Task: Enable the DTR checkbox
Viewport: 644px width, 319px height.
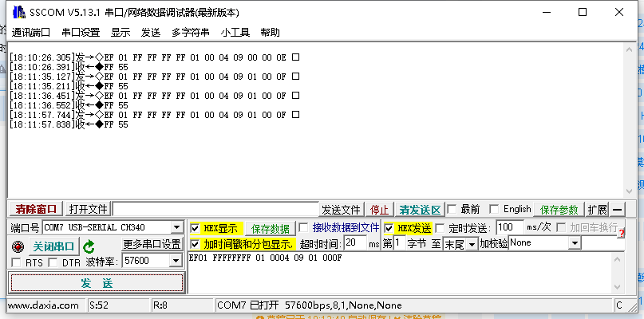Action: 53,262
